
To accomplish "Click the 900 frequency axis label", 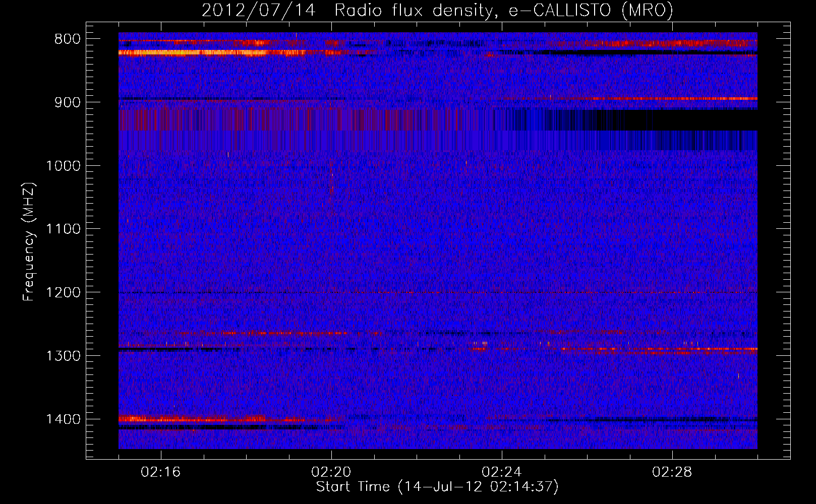I will [67, 102].
